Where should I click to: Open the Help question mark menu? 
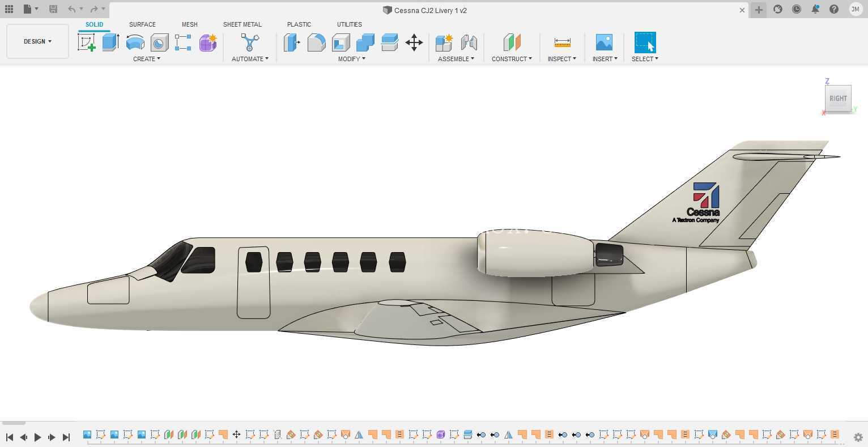(x=834, y=9)
